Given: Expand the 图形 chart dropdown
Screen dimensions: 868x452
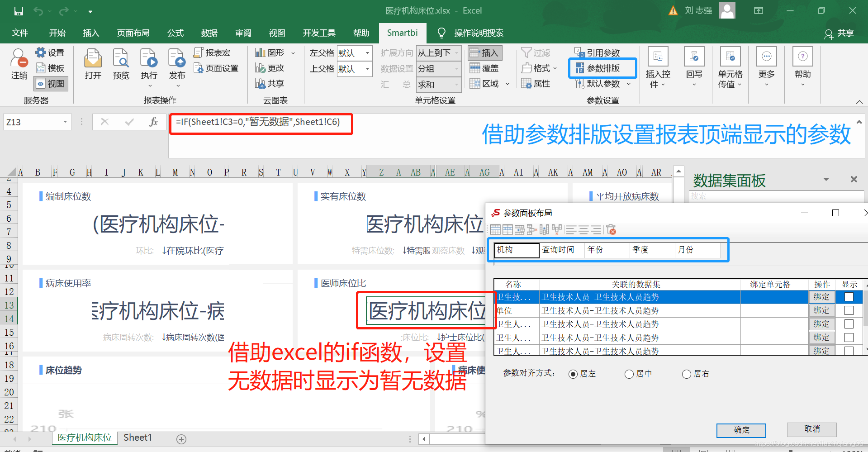Looking at the screenshot, I should (x=293, y=53).
